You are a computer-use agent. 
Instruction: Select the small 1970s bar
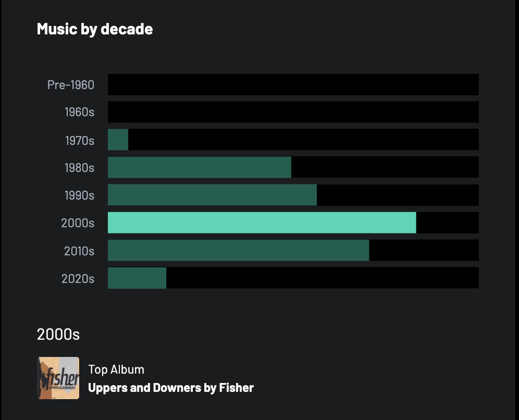pos(118,140)
